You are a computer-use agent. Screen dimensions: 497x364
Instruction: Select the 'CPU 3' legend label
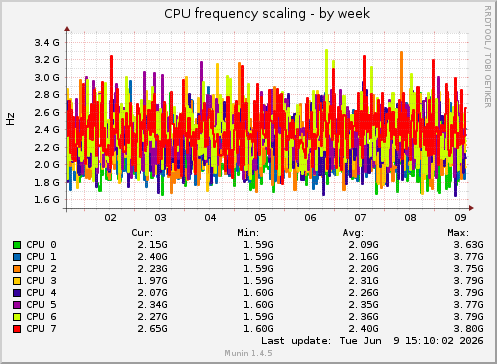point(41,281)
